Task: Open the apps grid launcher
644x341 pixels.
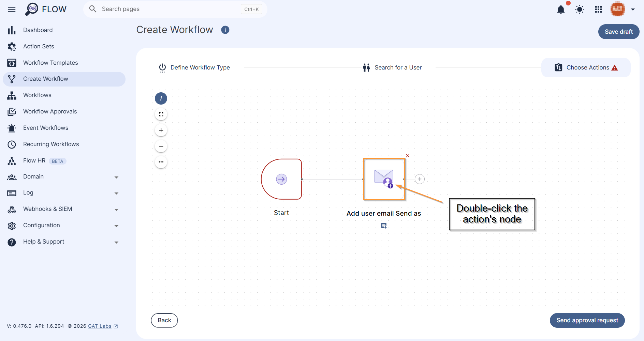Action: click(598, 9)
